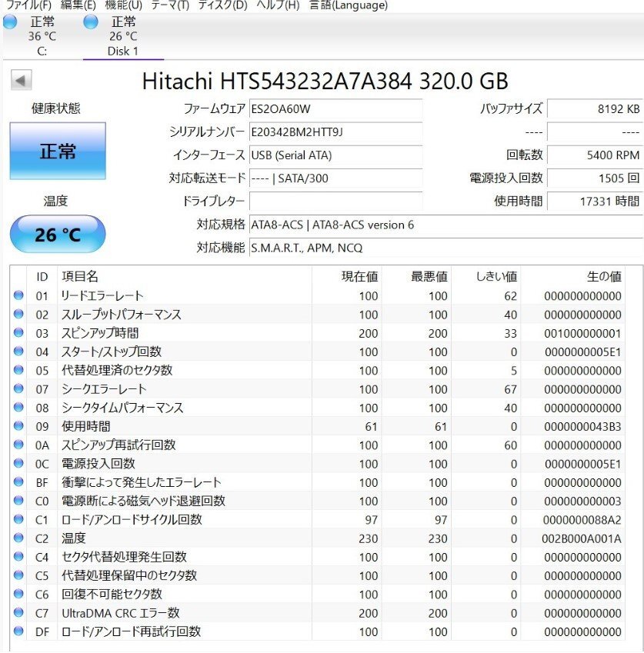The width and height of the screenshot is (644, 653).
Task: Click the serial number field
Action: (x=335, y=132)
